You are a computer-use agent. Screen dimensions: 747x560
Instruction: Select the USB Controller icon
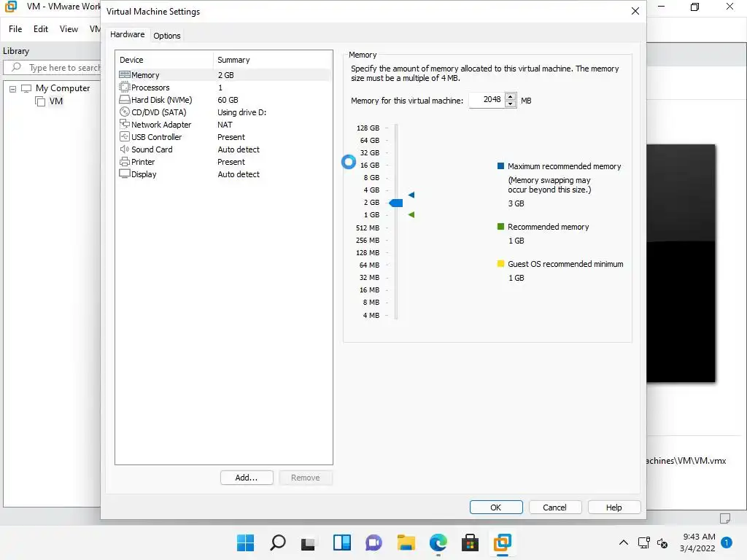(x=124, y=136)
